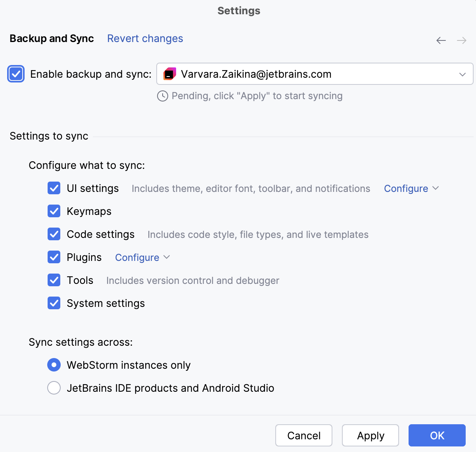Viewport: 476px width, 452px height.
Task: Click the pending sync clock icon
Action: [x=162, y=96]
